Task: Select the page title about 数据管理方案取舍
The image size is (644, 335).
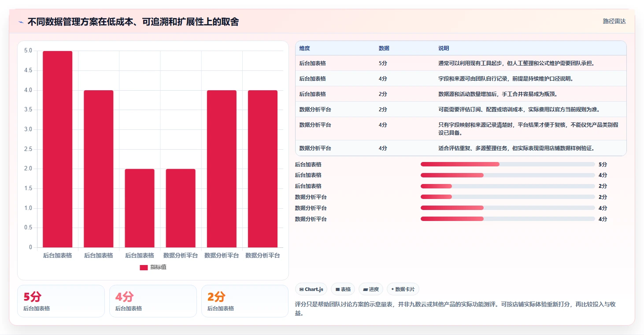Action: (x=133, y=22)
